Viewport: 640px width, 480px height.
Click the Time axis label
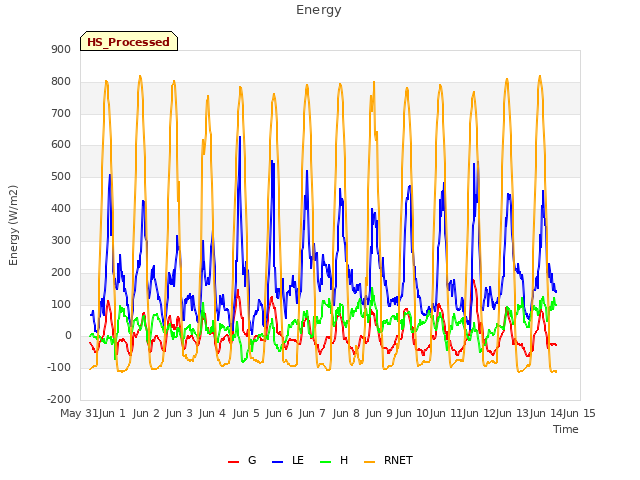pyautogui.click(x=566, y=429)
